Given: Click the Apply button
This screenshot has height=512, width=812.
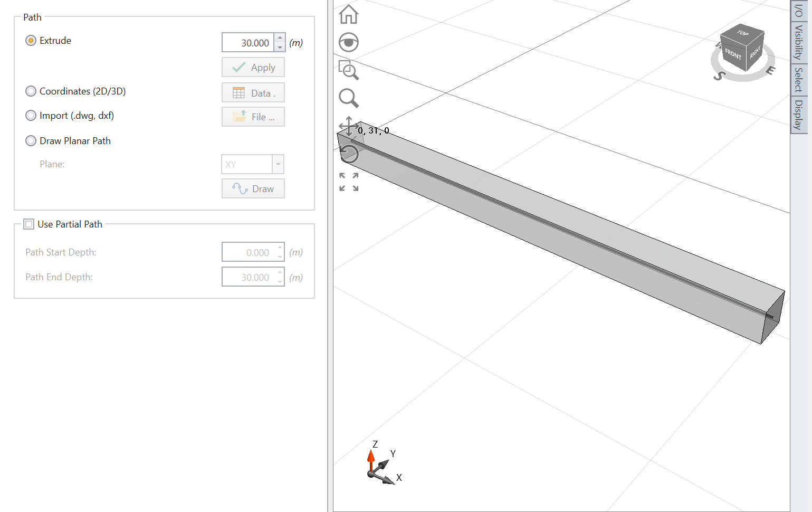Looking at the screenshot, I should [253, 68].
